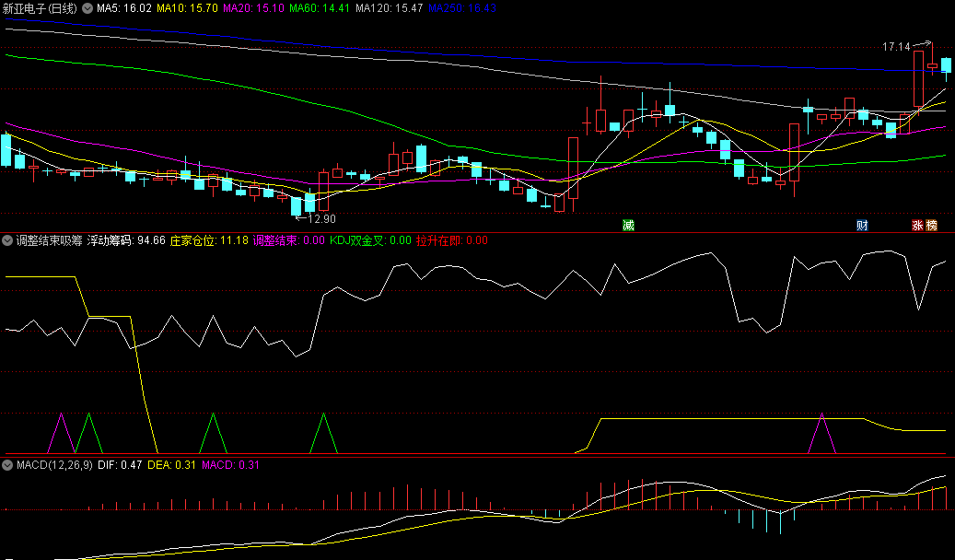Select the MA5: 16.02 label

[x=124, y=8]
